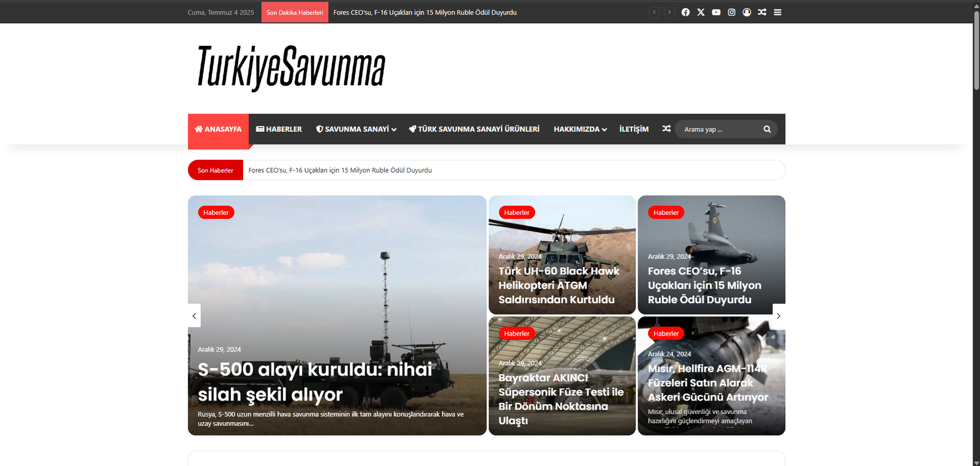The image size is (980, 466).
Task: Open the Fores CEO'su headline in Son Haberler ticker
Action: click(x=340, y=170)
